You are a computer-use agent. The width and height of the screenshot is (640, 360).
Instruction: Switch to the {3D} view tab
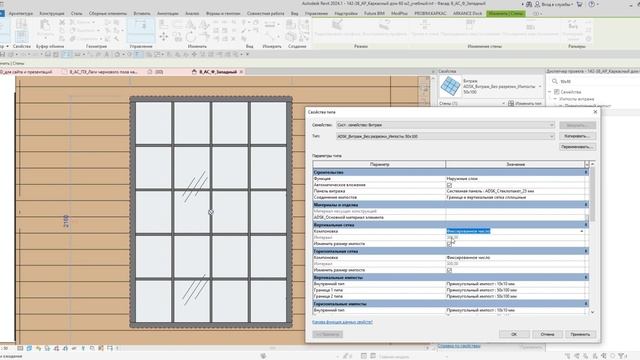pos(159,72)
